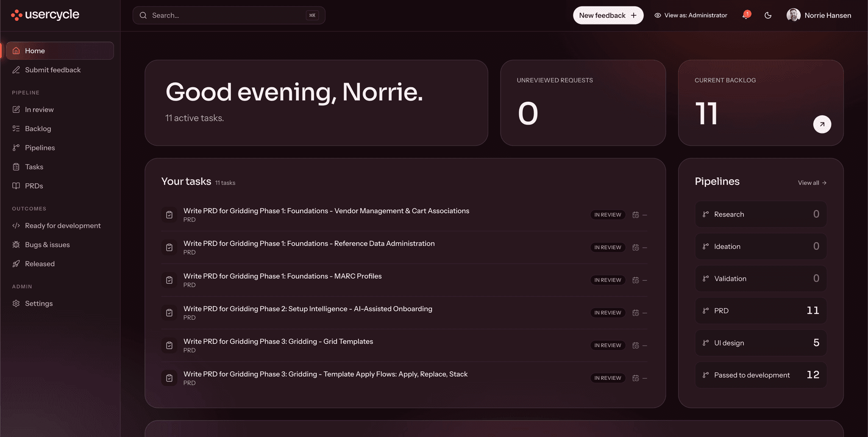Click due date icon on Grid Templates row

point(636,345)
